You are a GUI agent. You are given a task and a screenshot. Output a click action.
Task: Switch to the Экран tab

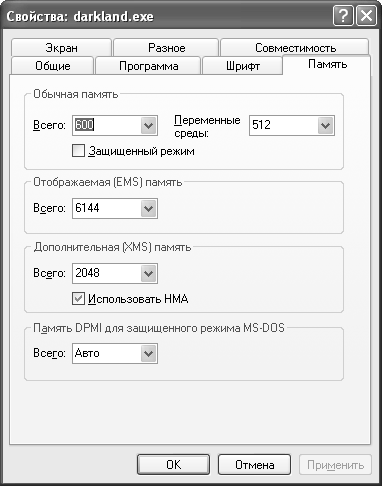pos(61,48)
